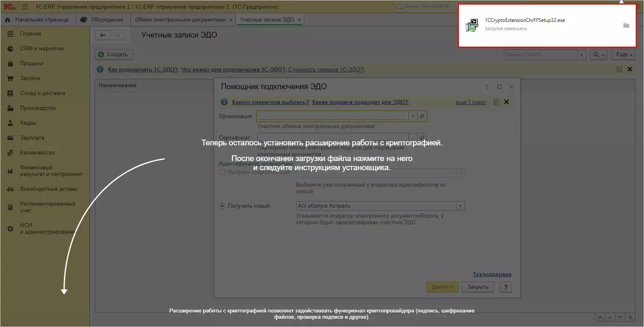644x327 pixels.
Task: Open Что нужно для подключения 1С-ЭДО? link
Action: (233, 69)
